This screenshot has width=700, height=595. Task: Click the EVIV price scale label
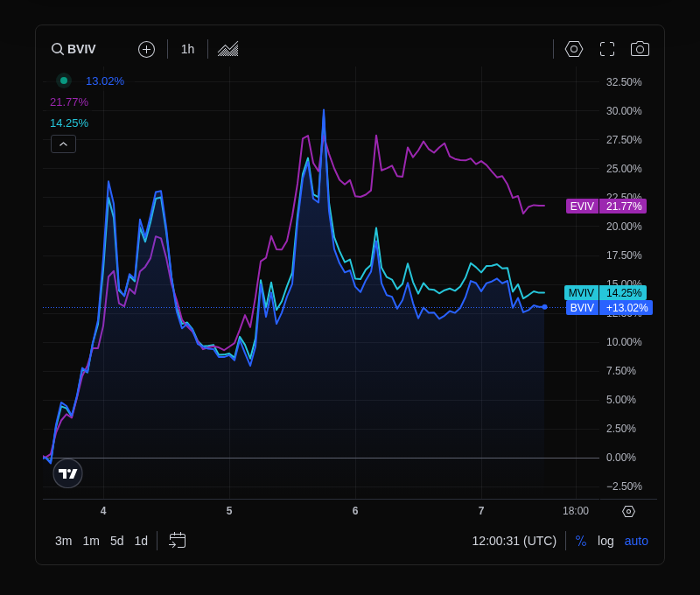point(606,206)
